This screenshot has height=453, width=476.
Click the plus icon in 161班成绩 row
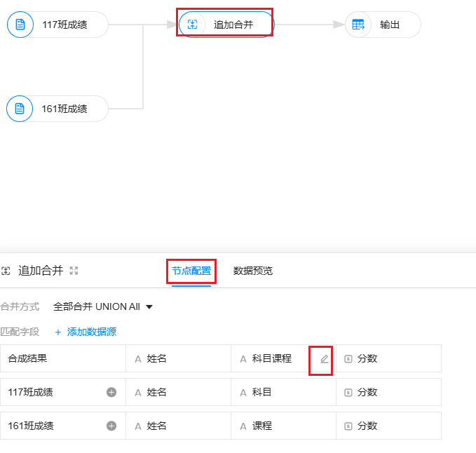click(x=111, y=426)
